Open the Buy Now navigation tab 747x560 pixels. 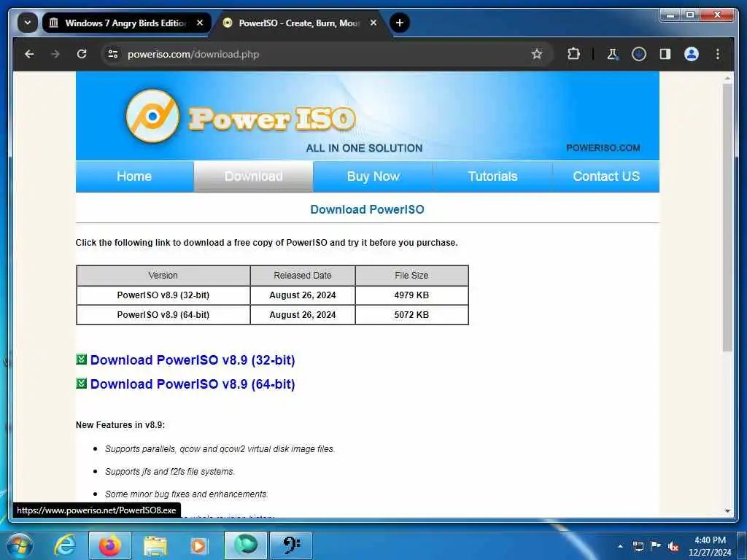[373, 176]
